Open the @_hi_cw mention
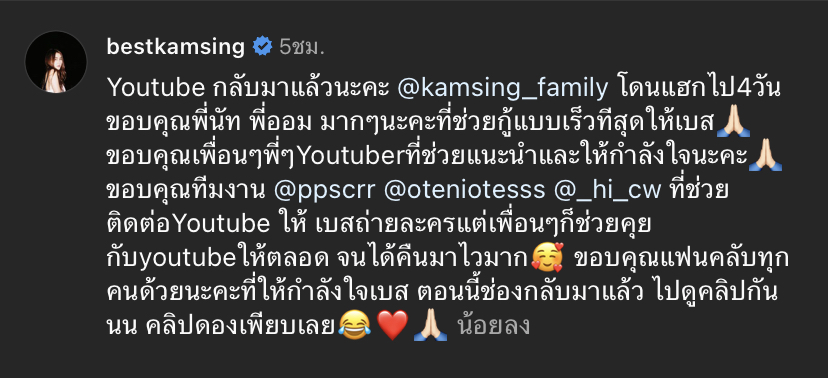Image resolution: width=828 pixels, height=378 pixels. point(607,191)
